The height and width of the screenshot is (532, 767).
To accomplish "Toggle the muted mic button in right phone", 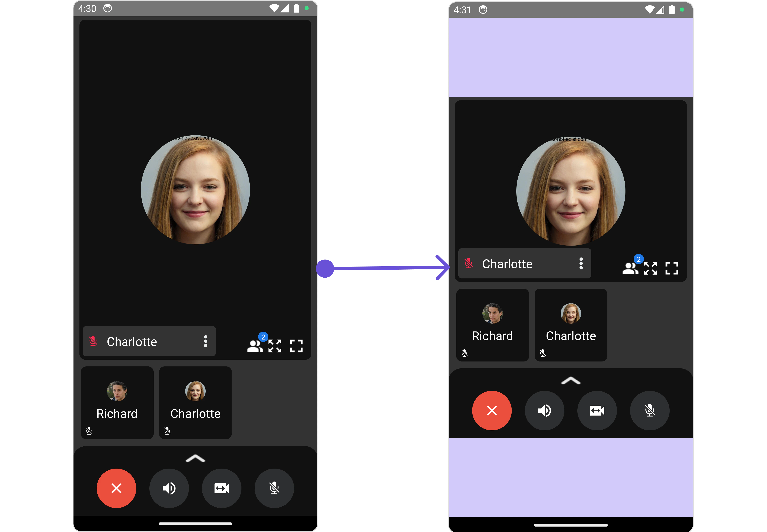I will point(650,411).
